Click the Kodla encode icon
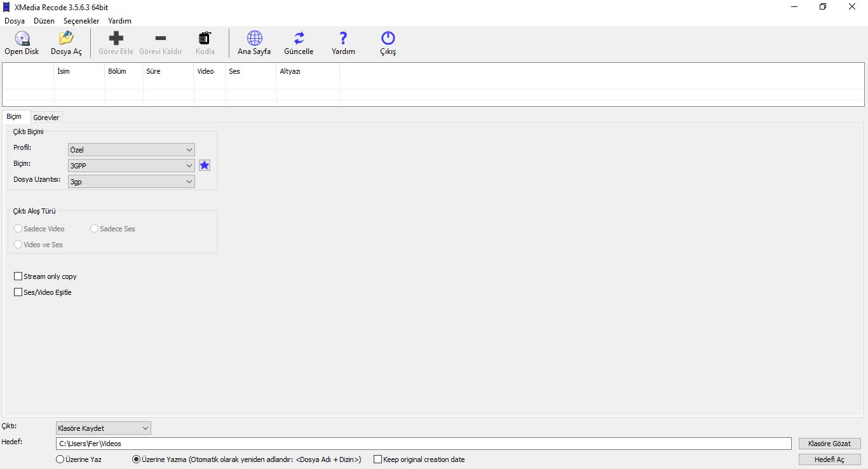 (205, 39)
